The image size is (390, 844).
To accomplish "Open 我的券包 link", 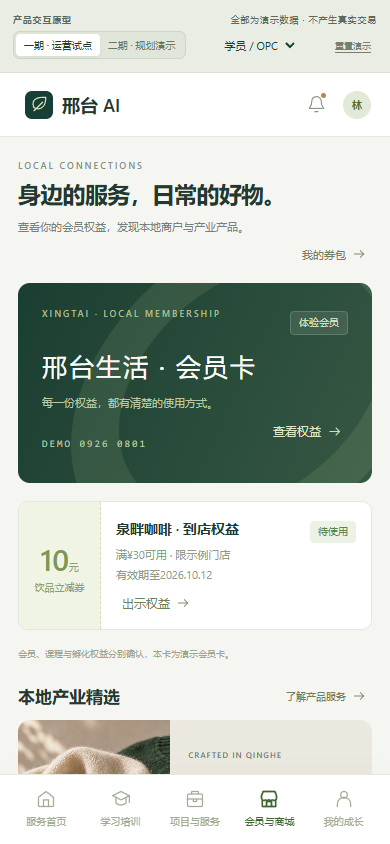I will tap(333, 255).
